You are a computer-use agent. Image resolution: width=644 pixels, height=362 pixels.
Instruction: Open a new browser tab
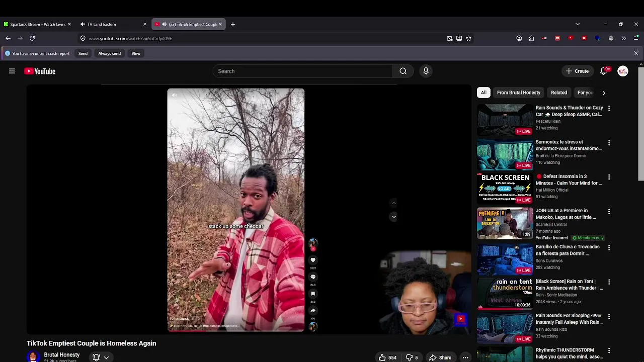(233, 24)
